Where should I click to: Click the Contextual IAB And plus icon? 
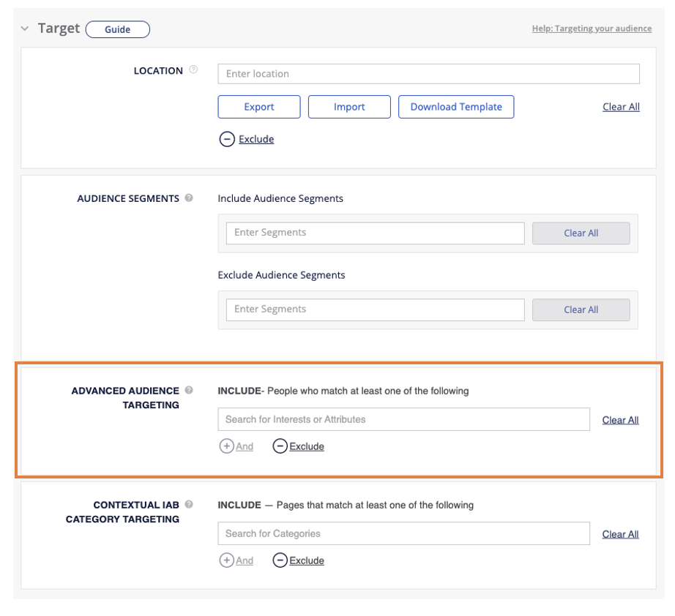point(227,560)
